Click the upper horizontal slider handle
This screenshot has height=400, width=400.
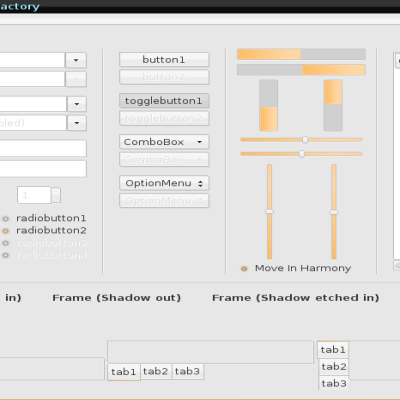point(305,140)
